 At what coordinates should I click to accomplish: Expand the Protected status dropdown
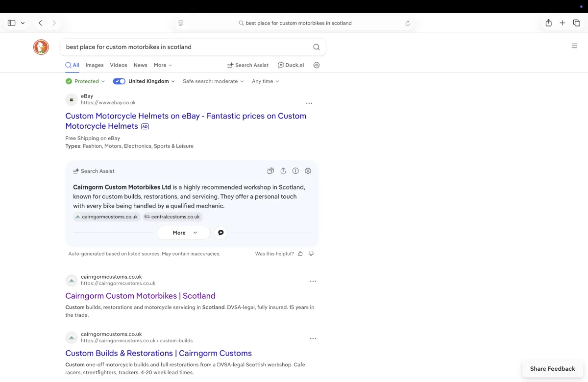[x=86, y=81]
